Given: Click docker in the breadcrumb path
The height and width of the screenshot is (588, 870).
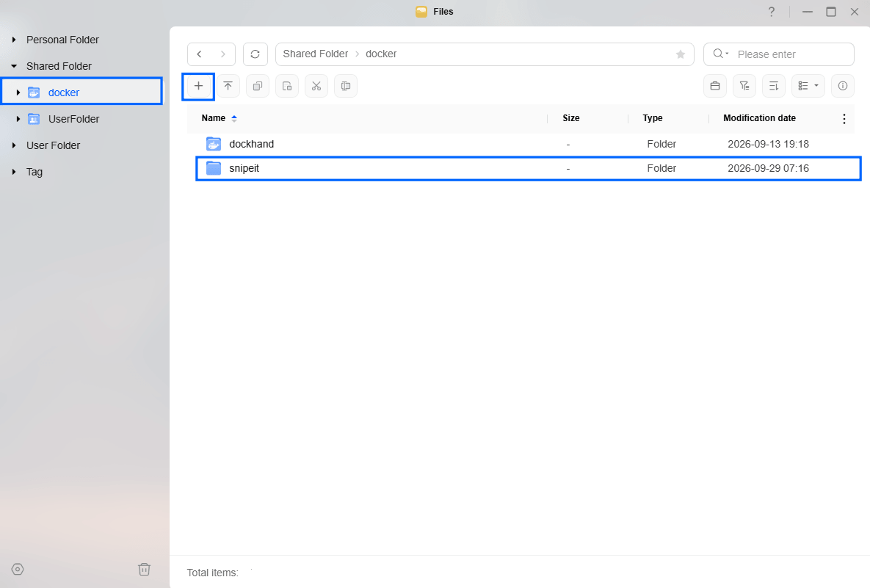Looking at the screenshot, I should [381, 54].
